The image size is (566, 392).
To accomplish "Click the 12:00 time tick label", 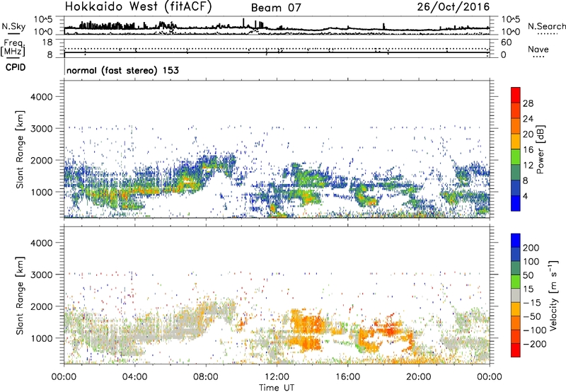I will (277, 377).
